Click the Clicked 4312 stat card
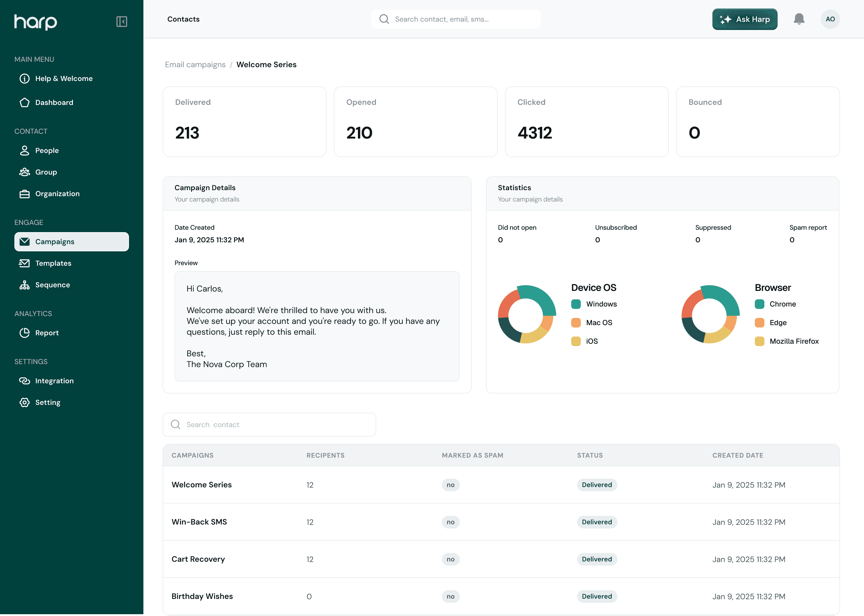This screenshot has width=864, height=616. point(586,122)
